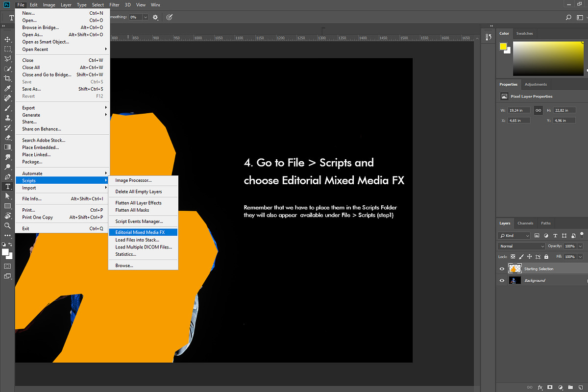The image size is (588, 392).
Task: Open the Normal blend mode dropdown
Action: pyautogui.click(x=521, y=246)
